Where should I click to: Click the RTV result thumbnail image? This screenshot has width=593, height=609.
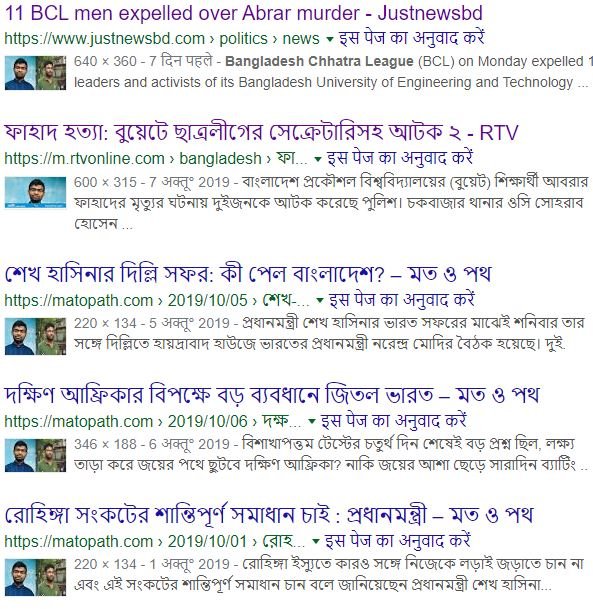click(35, 192)
